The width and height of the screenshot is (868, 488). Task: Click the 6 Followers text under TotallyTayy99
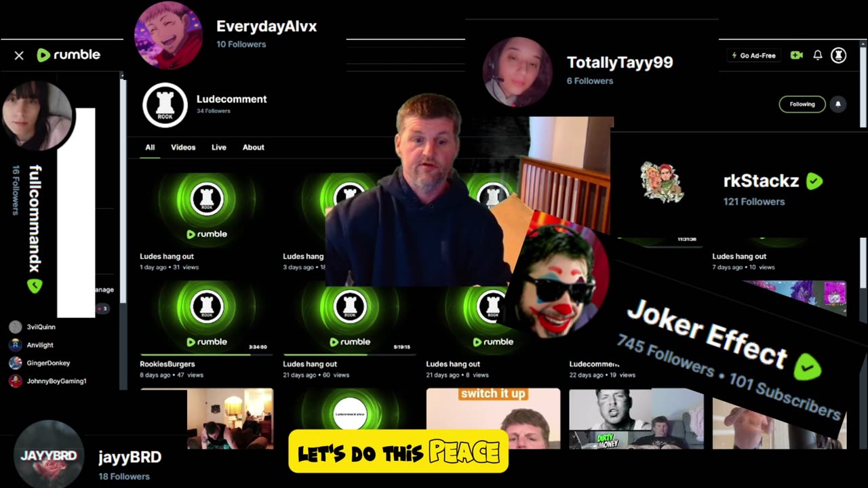coord(590,81)
